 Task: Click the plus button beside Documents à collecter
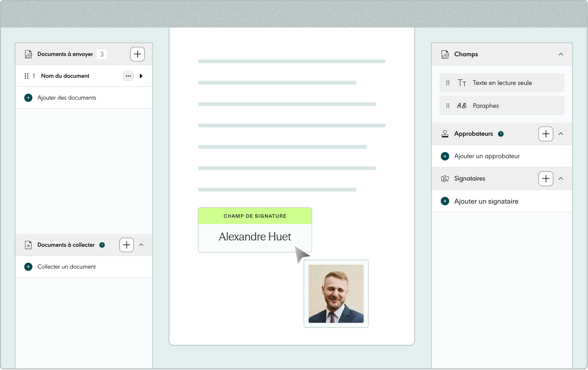[126, 245]
